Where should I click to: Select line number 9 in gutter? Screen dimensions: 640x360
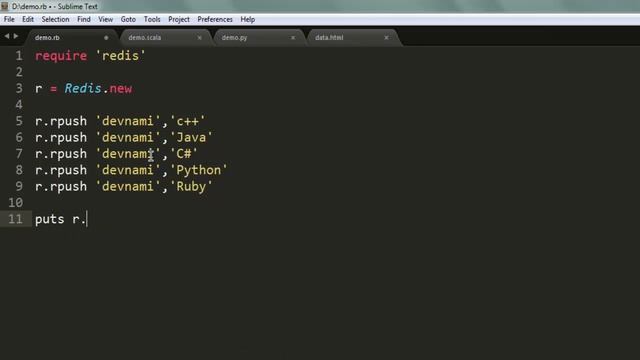[19, 186]
